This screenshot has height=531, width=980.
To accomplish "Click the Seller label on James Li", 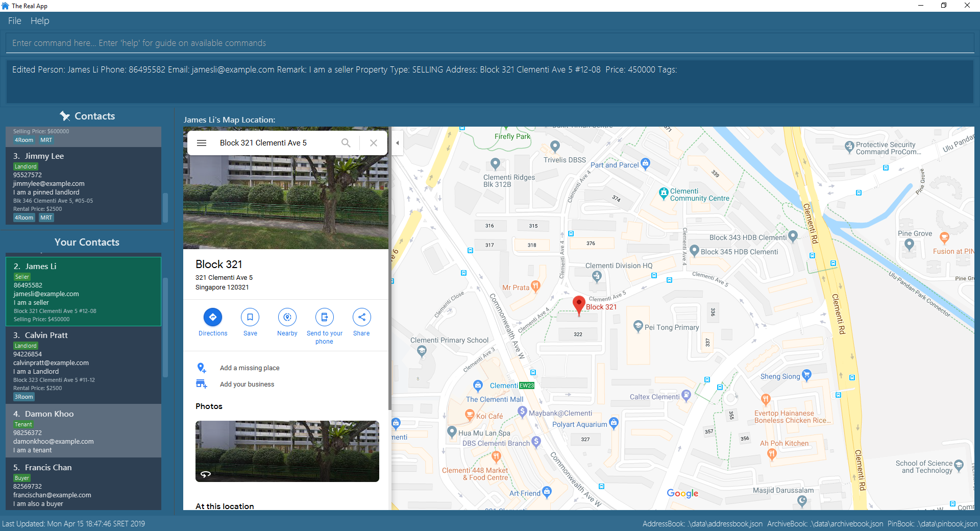I will [x=22, y=277].
